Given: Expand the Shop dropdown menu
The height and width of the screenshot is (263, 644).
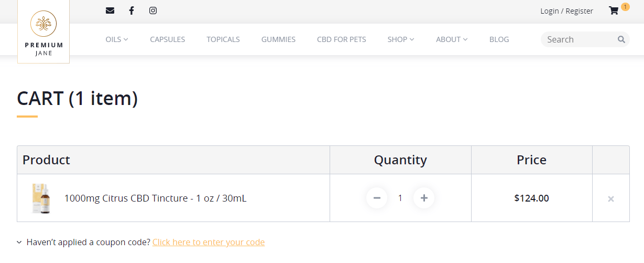Looking at the screenshot, I should tap(401, 39).
